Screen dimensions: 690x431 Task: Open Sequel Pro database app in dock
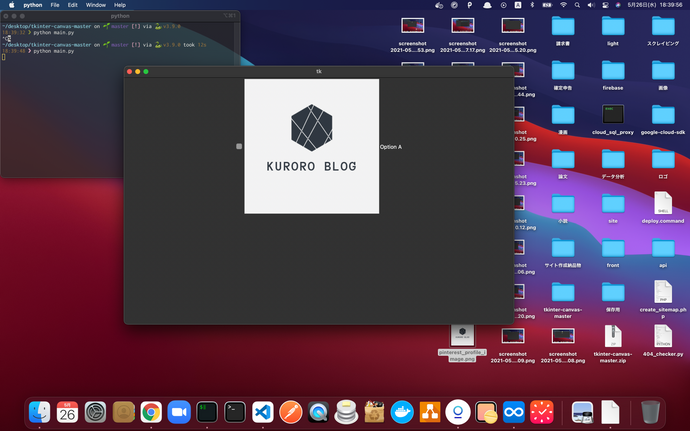[346, 412]
